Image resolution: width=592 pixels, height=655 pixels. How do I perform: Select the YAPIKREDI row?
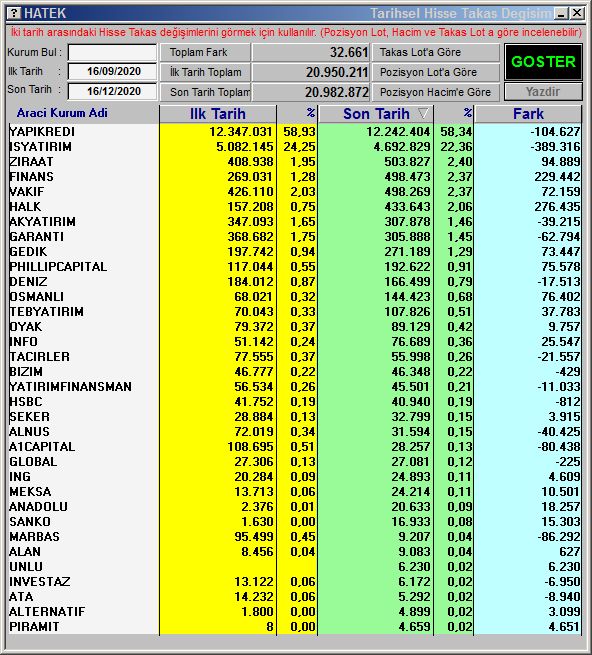[295, 132]
